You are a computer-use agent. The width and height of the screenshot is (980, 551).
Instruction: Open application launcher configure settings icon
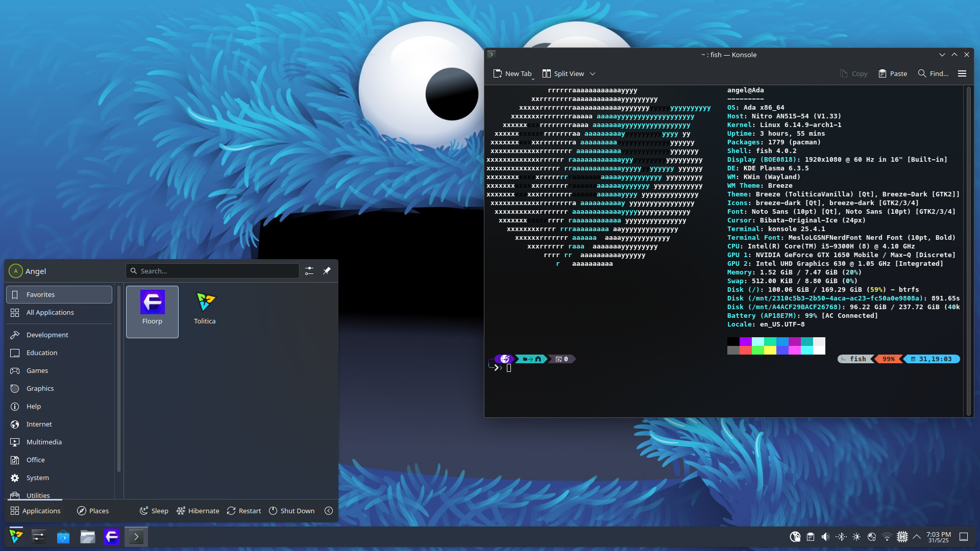pyautogui.click(x=309, y=271)
